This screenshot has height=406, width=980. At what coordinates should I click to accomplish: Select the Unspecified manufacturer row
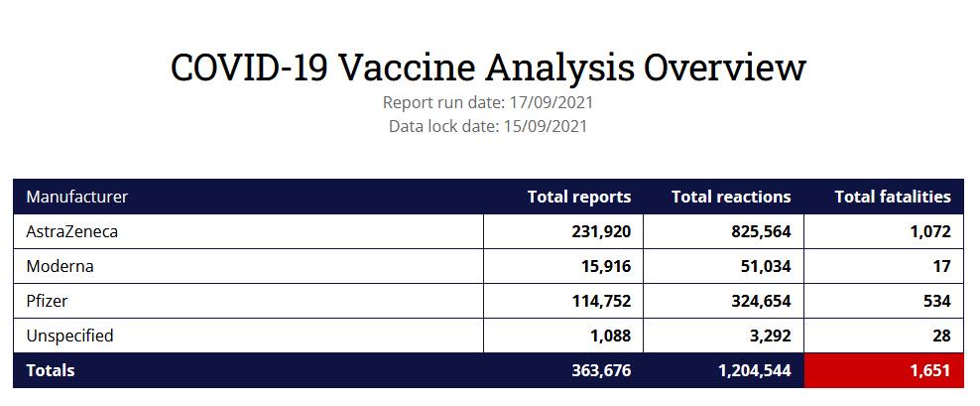pos(69,336)
